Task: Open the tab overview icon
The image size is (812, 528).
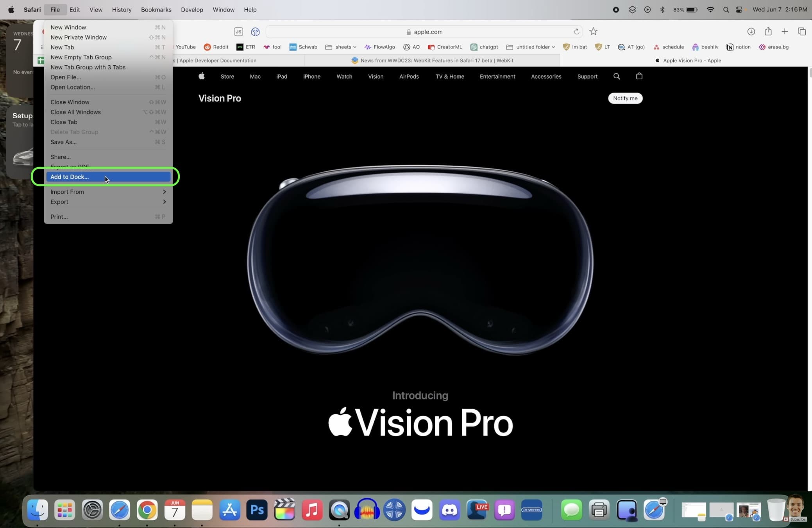Action: click(x=801, y=31)
